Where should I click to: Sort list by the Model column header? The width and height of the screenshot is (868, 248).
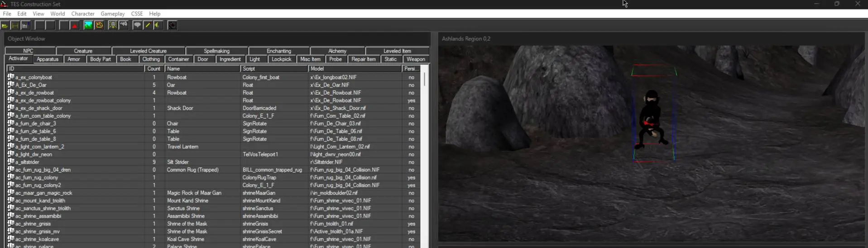click(355, 68)
